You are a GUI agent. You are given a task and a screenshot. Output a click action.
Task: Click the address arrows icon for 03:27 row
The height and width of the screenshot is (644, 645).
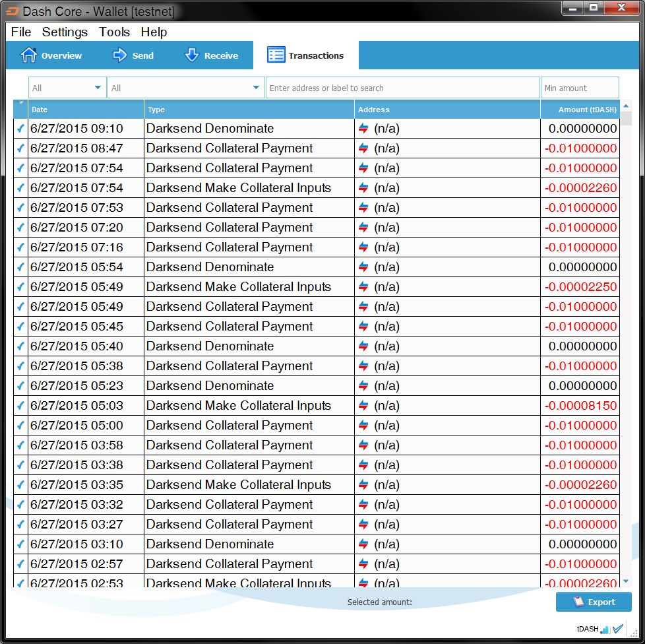tap(363, 524)
